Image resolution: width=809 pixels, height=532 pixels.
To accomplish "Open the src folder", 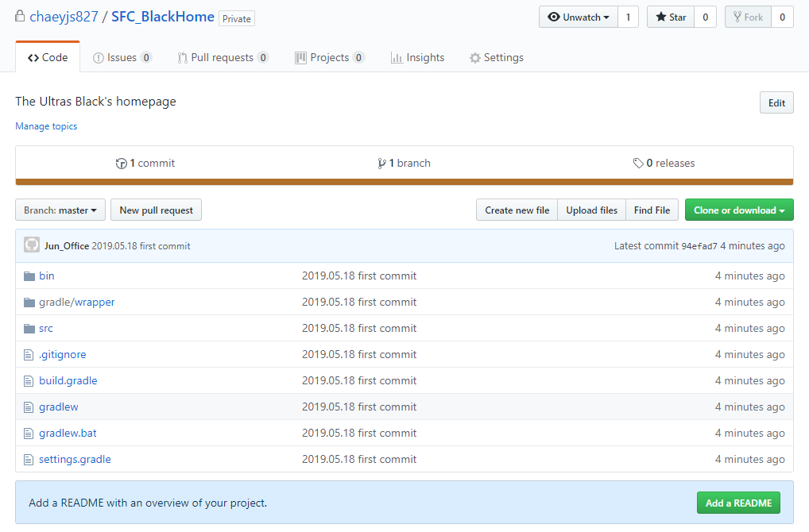I will [x=46, y=329].
